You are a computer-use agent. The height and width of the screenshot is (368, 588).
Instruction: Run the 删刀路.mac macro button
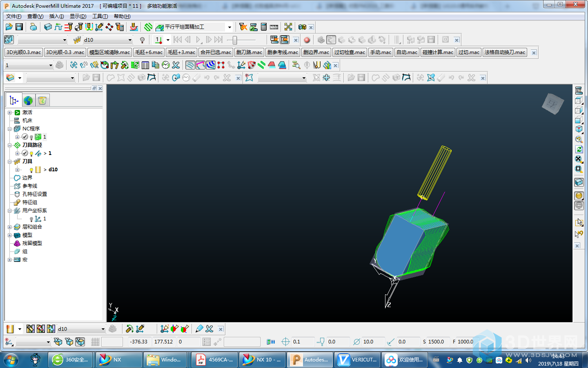click(x=249, y=52)
